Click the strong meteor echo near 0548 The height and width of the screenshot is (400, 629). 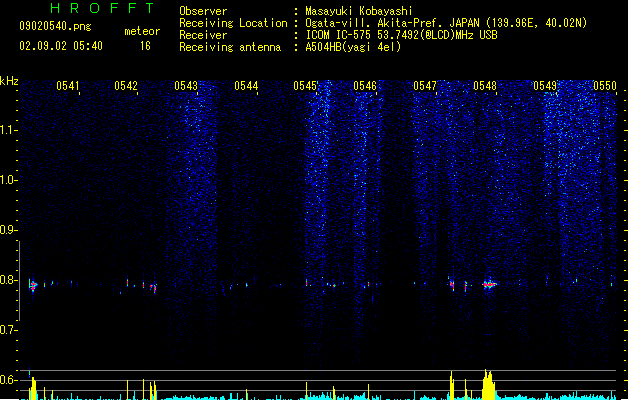[489, 284]
